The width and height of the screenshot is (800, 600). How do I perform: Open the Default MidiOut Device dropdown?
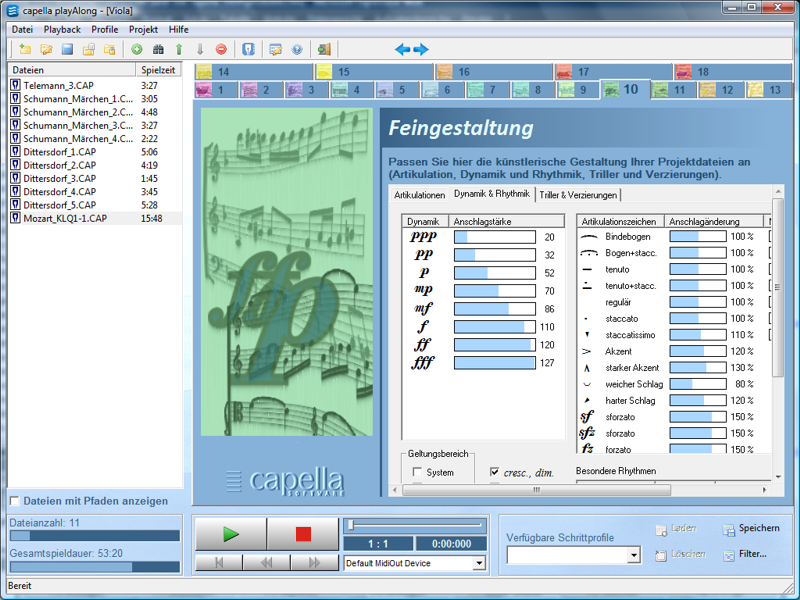tap(479, 563)
